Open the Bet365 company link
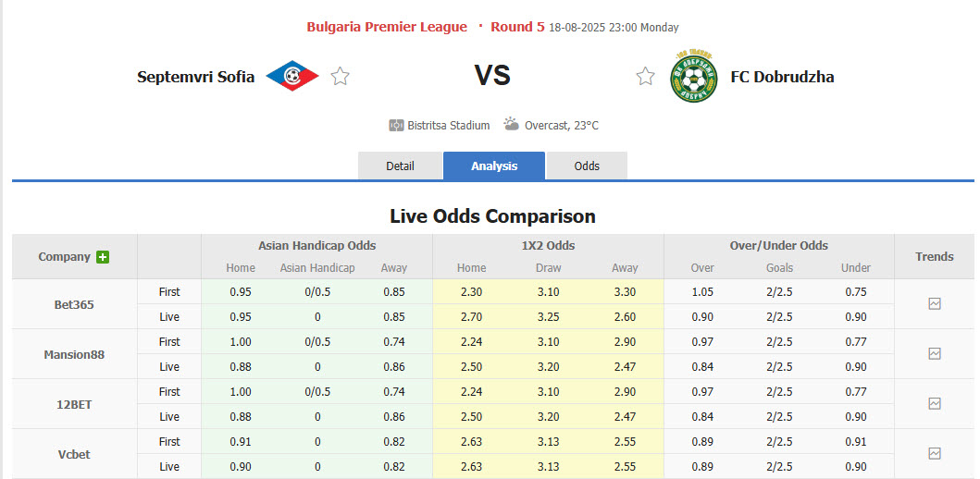Screen dimensions: 980x479 [74, 304]
